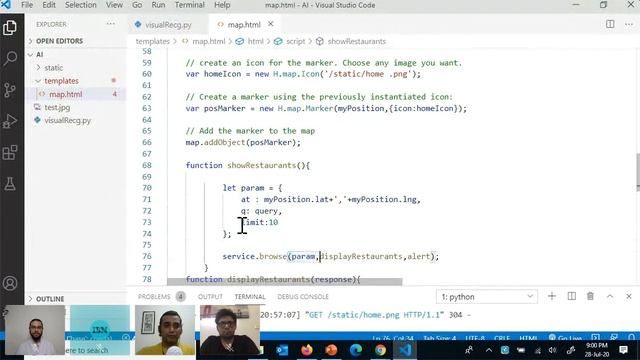The image size is (640, 360).
Task: Close the map.html editor tab
Action: click(271, 24)
